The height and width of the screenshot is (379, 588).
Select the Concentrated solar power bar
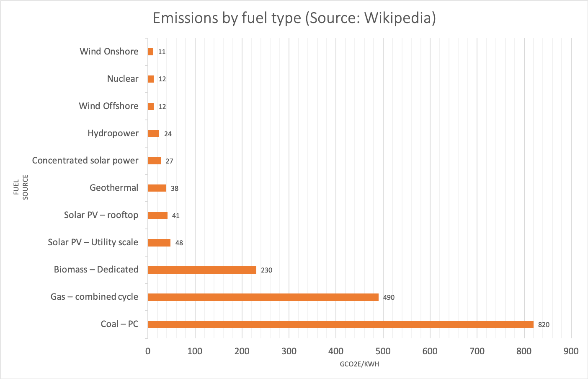(x=154, y=161)
